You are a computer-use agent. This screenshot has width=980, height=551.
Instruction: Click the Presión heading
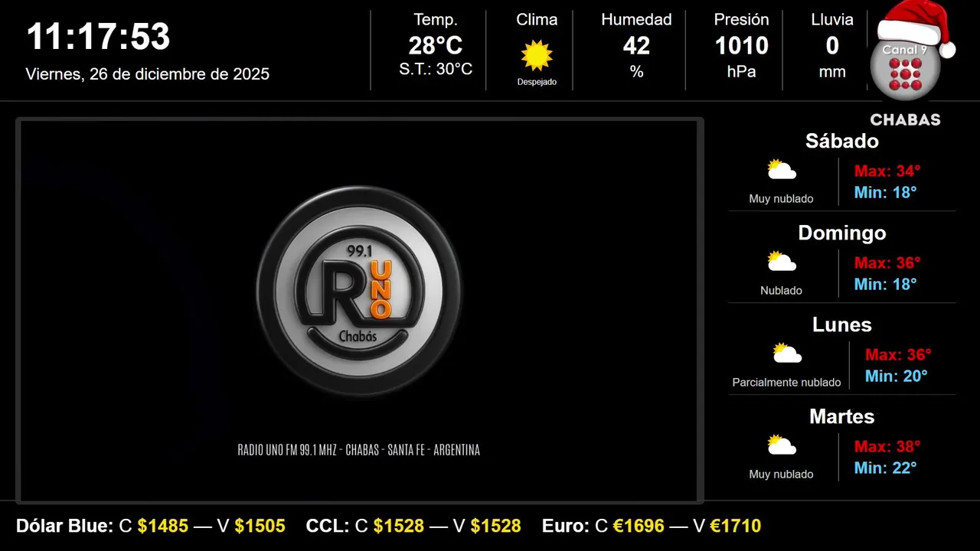741,20
